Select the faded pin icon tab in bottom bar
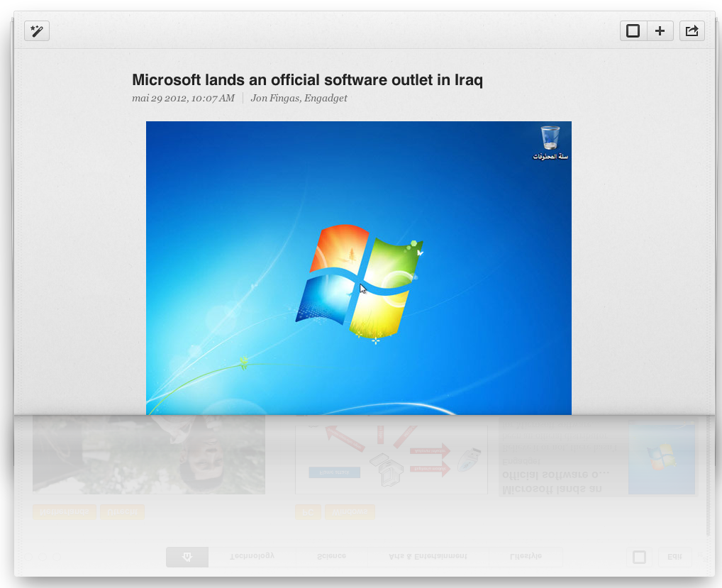This screenshot has width=722, height=588. (x=187, y=557)
